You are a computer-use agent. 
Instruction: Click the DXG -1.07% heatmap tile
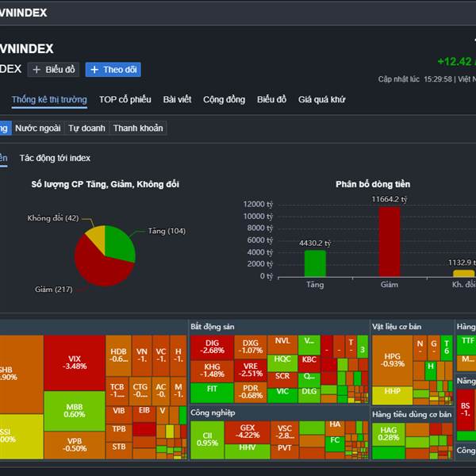point(250,347)
